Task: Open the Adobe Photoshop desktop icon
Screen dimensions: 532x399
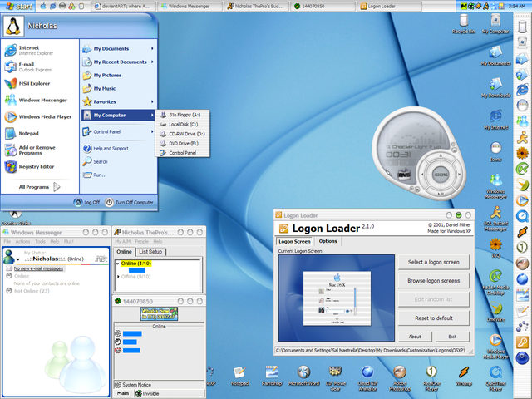Action: (401, 373)
